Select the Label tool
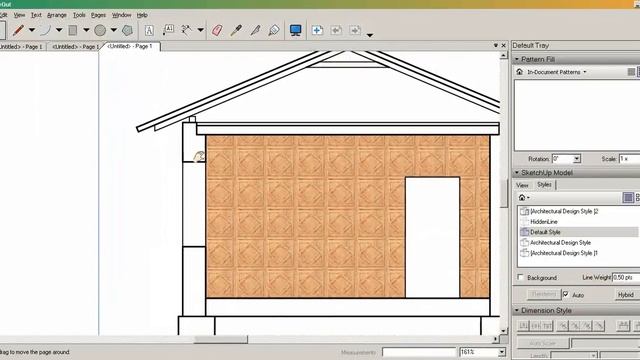Screen dimensions: 640x360 click(x=168, y=30)
